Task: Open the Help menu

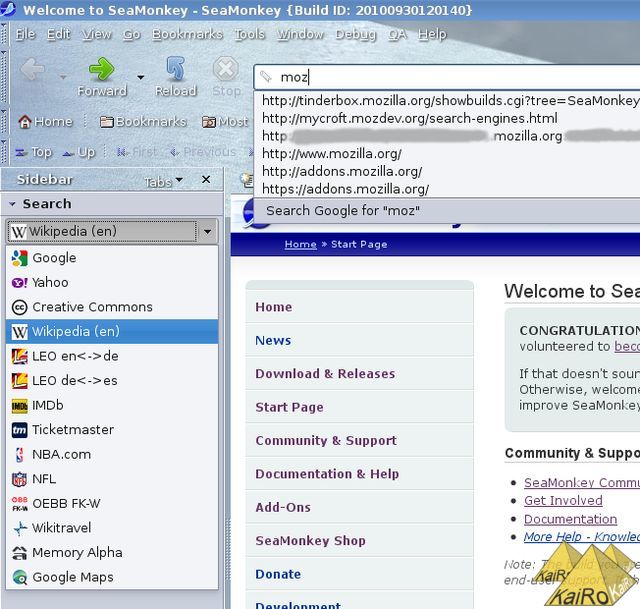Action: 432,34
